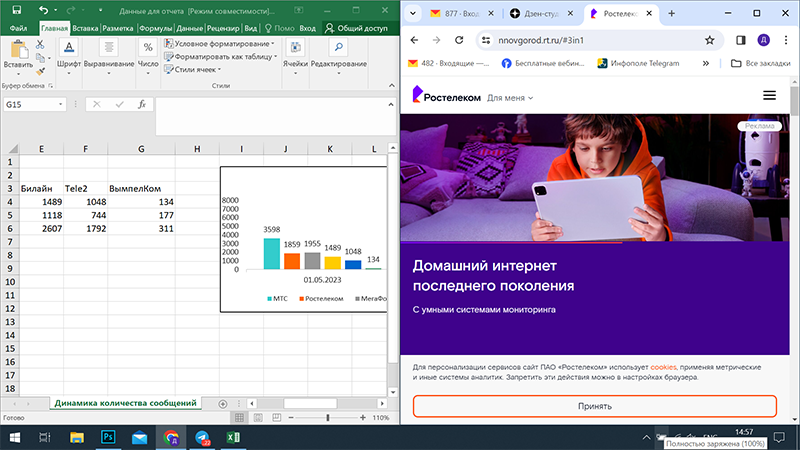800x450 pixels.
Task: Open a new Chrome tab
Action: [671, 14]
